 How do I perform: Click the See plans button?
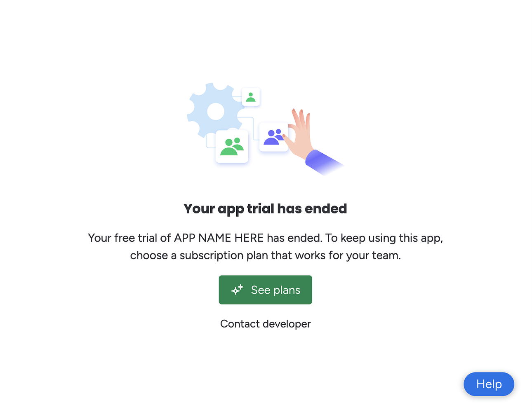tap(265, 290)
